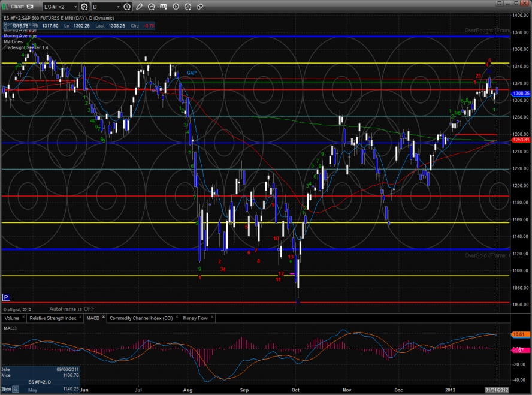Click the 'OverBought' frame label
Image resolution: width=532 pixels, height=395 pixels.
click(487, 31)
